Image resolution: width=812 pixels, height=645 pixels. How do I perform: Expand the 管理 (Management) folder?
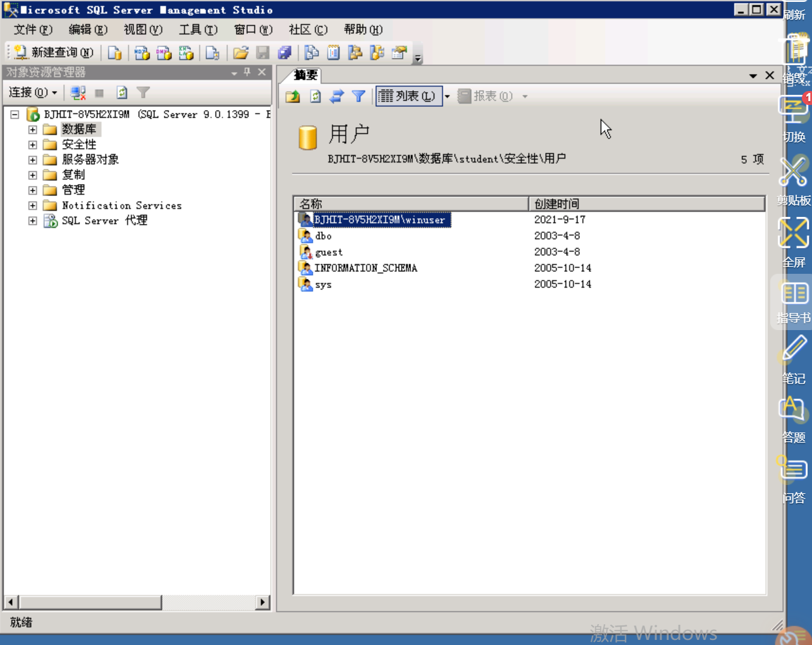[x=32, y=190]
